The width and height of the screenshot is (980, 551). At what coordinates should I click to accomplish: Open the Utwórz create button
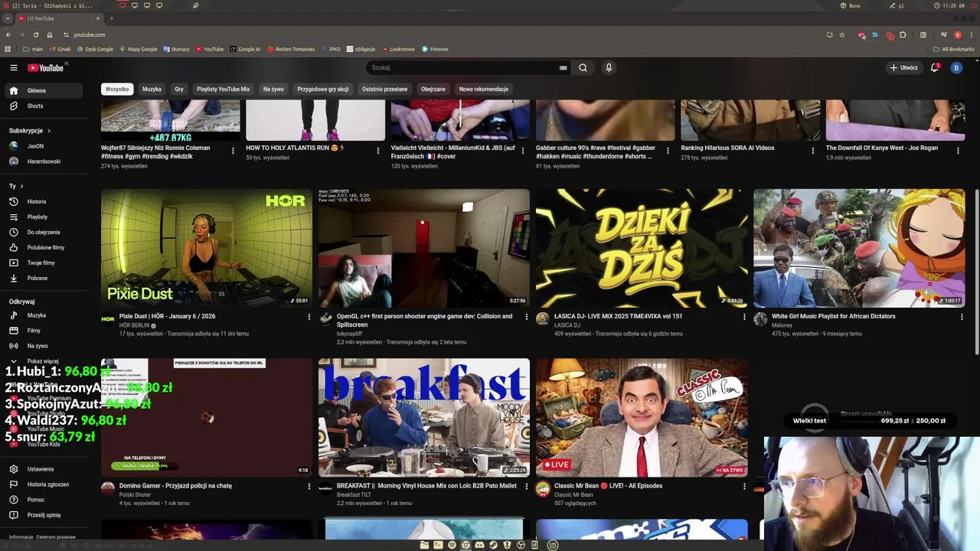click(x=903, y=67)
